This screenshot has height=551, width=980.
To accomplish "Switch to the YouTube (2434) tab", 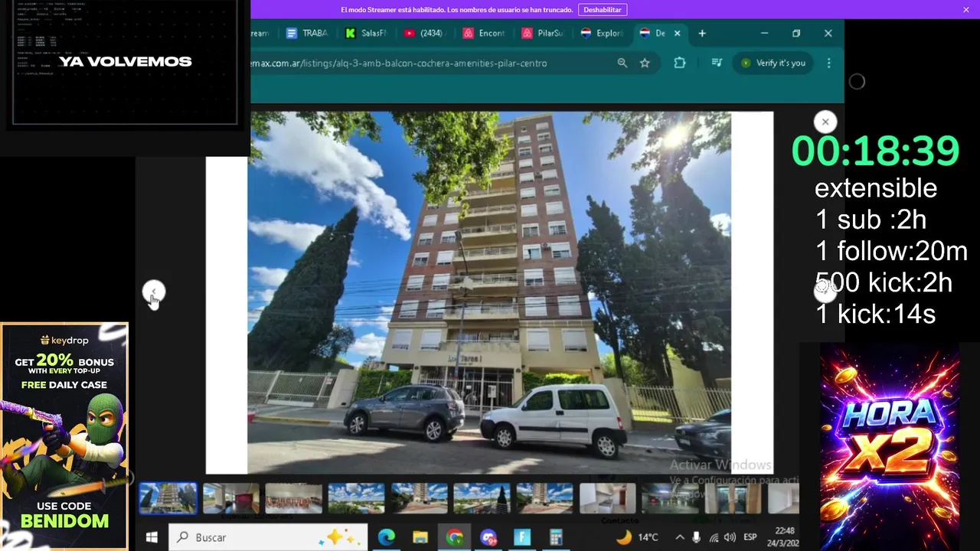I will point(425,33).
